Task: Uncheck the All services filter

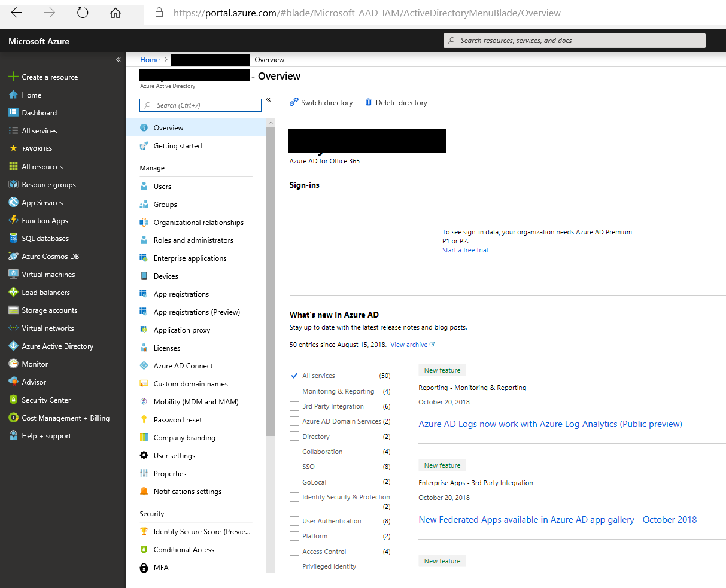Action: tap(294, 376)
